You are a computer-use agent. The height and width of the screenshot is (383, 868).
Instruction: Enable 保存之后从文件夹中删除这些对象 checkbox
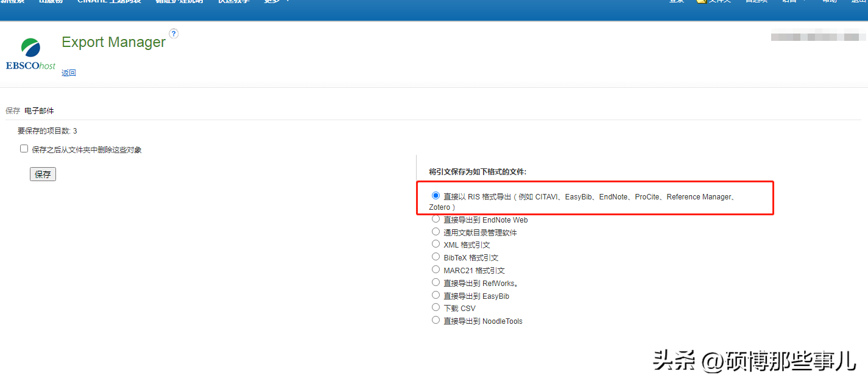pos(24,149)
